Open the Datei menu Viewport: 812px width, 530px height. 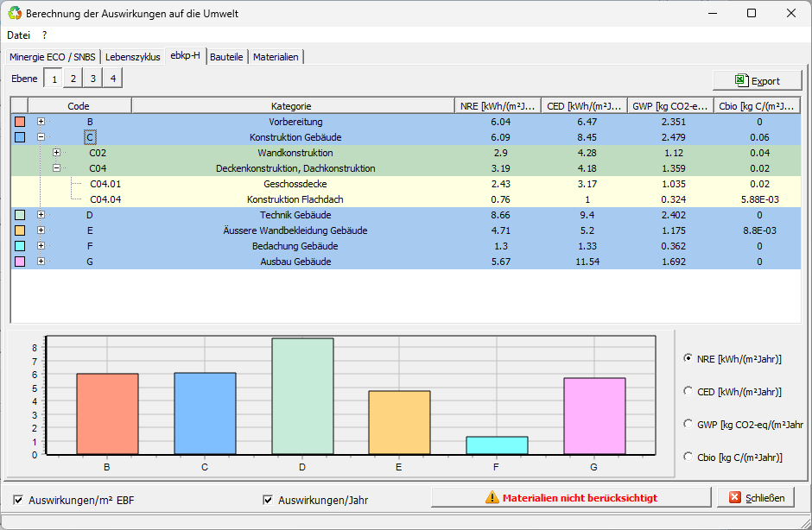point(18,35)
